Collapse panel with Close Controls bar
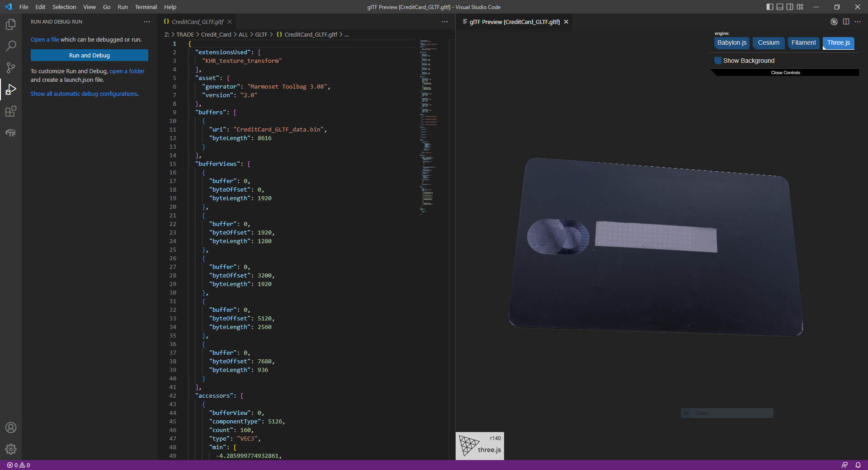The width and height of the screenshot is (868, 470). coord(785,73)
